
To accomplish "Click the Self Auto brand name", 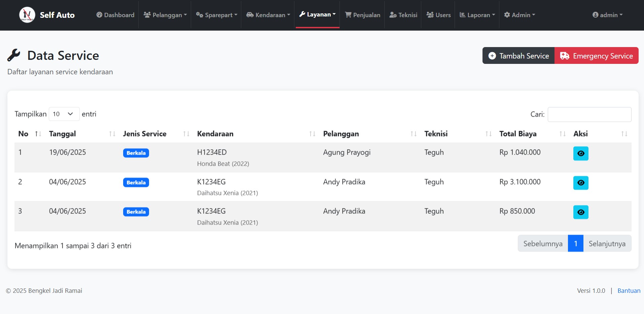I will click(57, 15).
